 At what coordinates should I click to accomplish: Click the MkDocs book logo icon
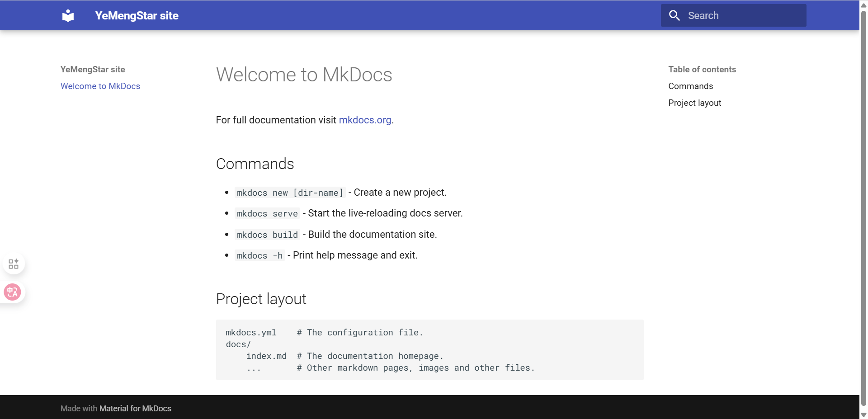coord(68,16)
